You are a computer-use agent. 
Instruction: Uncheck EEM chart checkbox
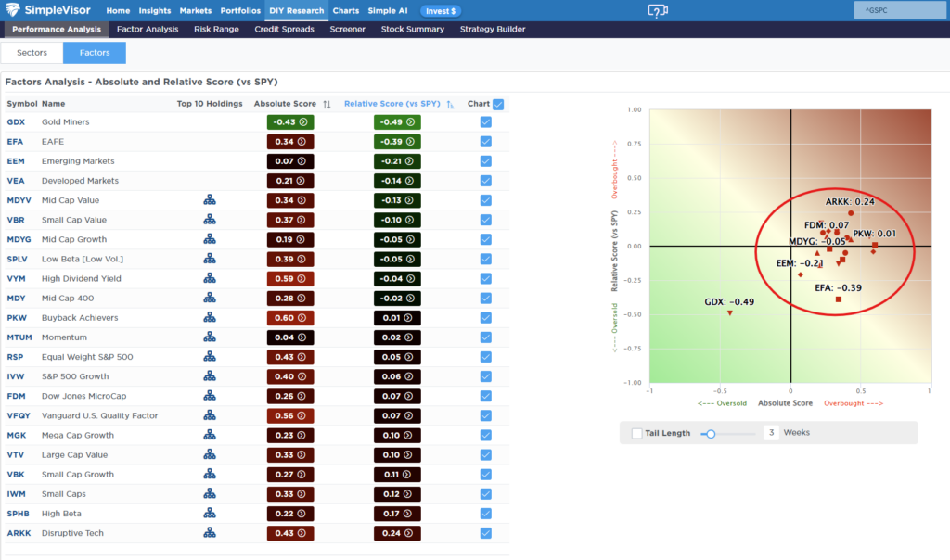486,161
